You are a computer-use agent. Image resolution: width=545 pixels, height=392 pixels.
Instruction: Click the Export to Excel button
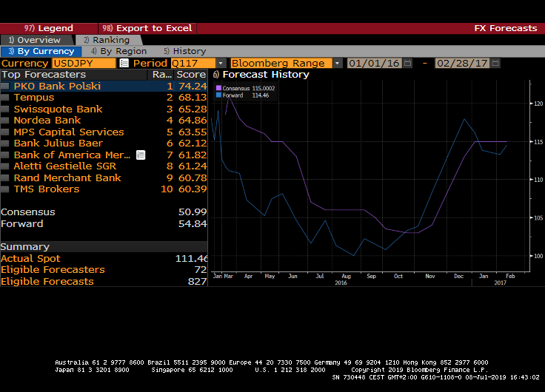coord(147,28)
